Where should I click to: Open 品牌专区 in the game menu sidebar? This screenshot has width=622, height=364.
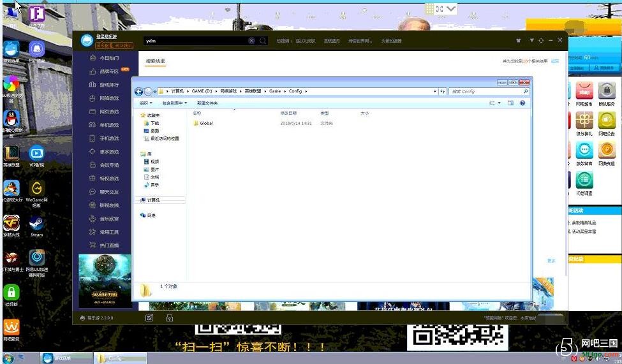tap(105, 71)
